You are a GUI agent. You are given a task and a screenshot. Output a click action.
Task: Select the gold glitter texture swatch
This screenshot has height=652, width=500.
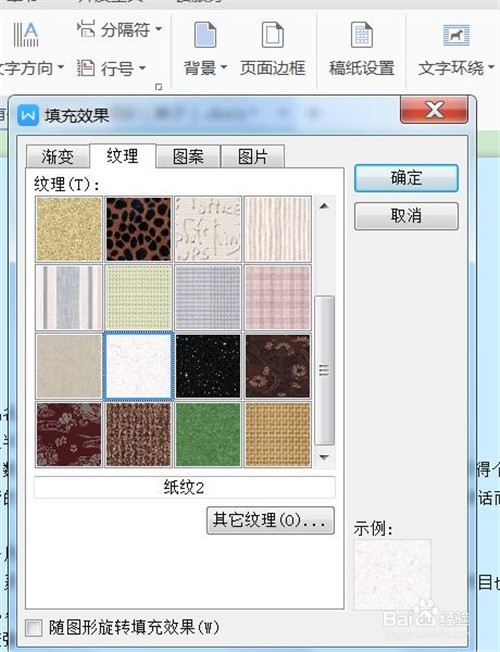(69, 229)
